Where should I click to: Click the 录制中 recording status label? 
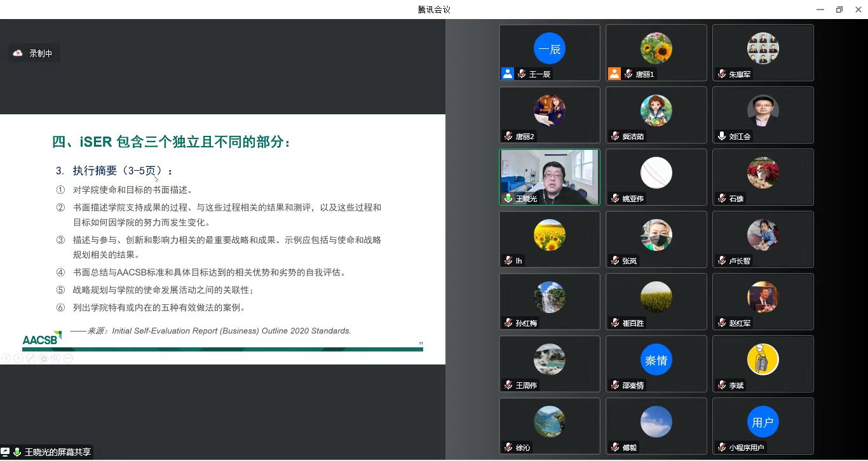(41, 53)
